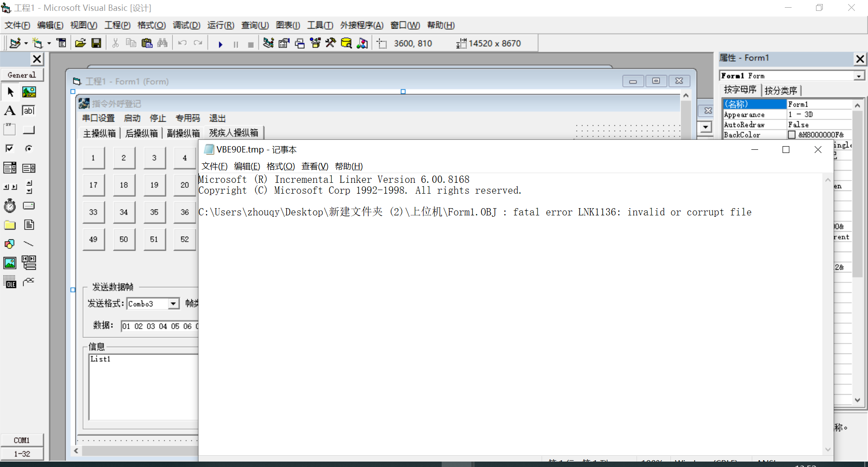Image resolution: width=868 pixels, height=467 pixels.
Task: Switch to the 按分类序 tab in Properties
Action: pyautogui.click(x=781, y=91)
